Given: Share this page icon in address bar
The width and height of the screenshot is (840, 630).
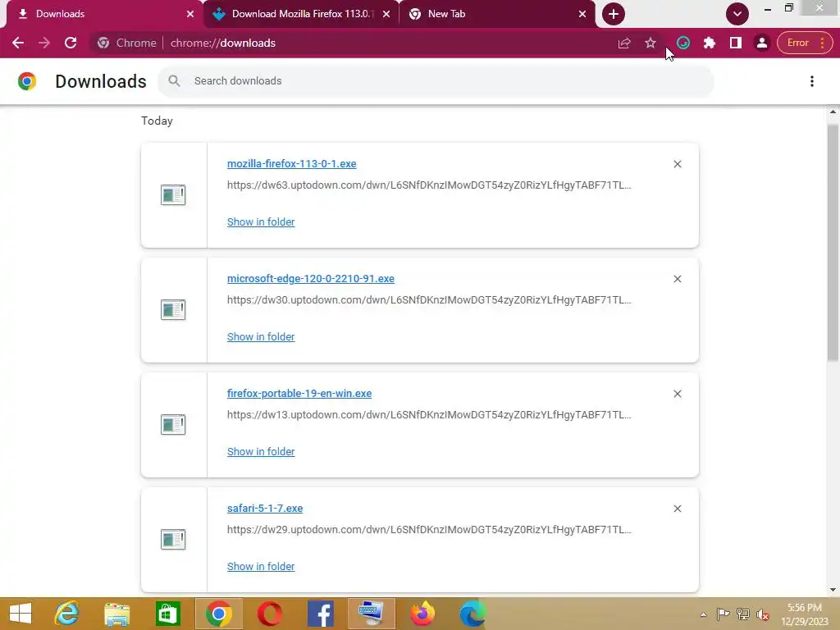Looking at the screenshot, I should pyautogui.click(x=624, y=43).
